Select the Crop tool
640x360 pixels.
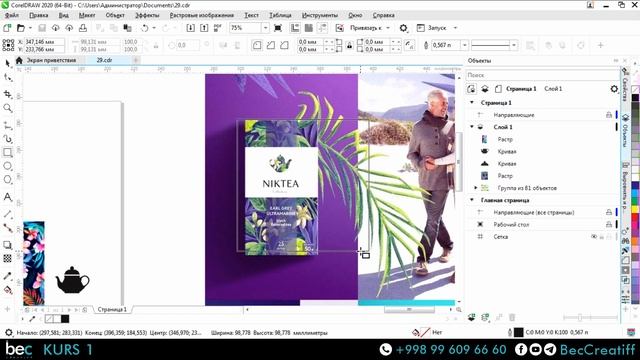[7, 94]
